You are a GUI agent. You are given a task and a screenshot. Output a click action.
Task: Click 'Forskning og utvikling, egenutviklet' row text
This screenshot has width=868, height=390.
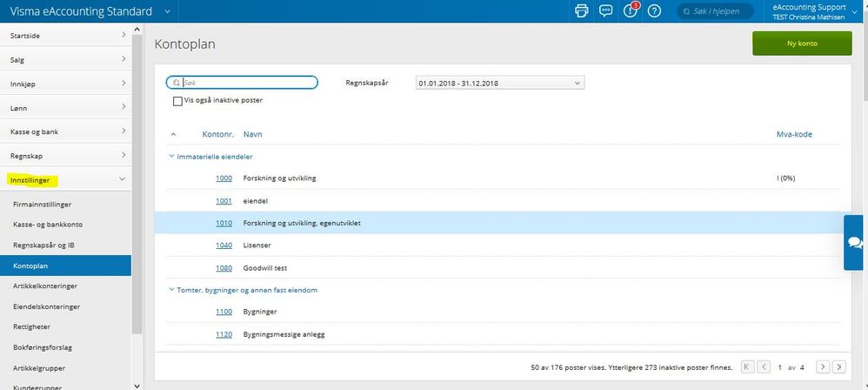[302, 223]
